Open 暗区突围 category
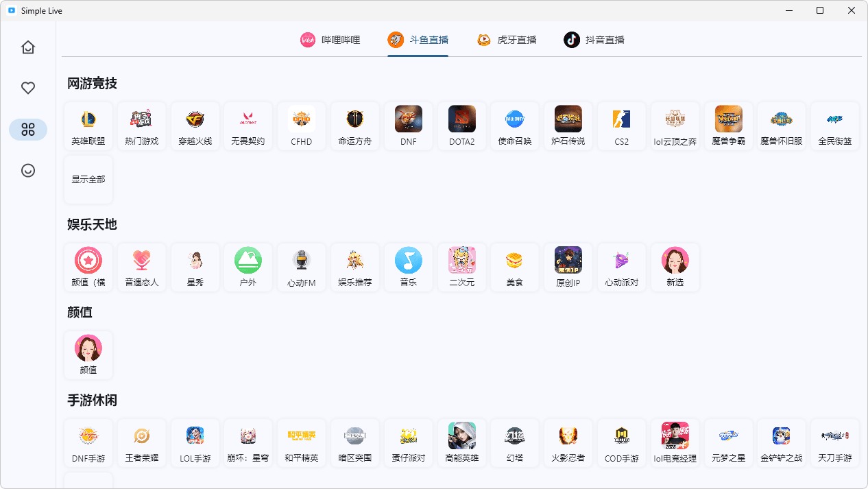This screenshot has height=489, width=868. pyautogui.click(x=355, y=443)
